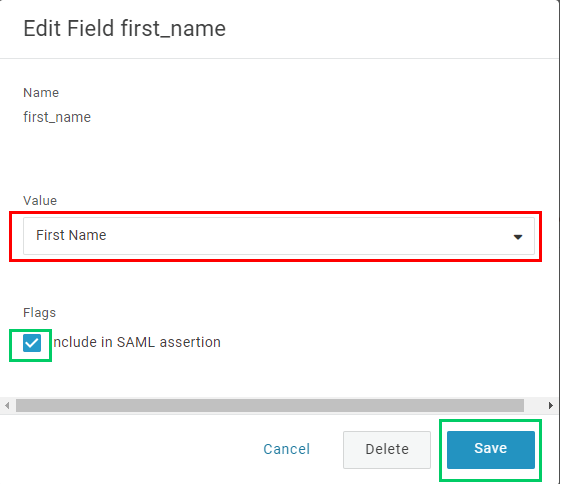Save the first_name field changes
This screenshot has width=561, height=485.
pos(491,450)
